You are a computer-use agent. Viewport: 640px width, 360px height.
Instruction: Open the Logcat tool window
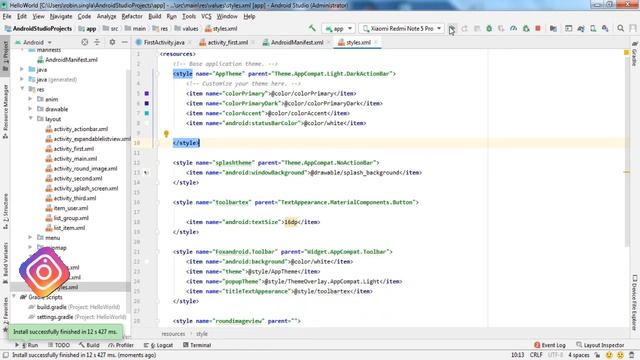158,345
